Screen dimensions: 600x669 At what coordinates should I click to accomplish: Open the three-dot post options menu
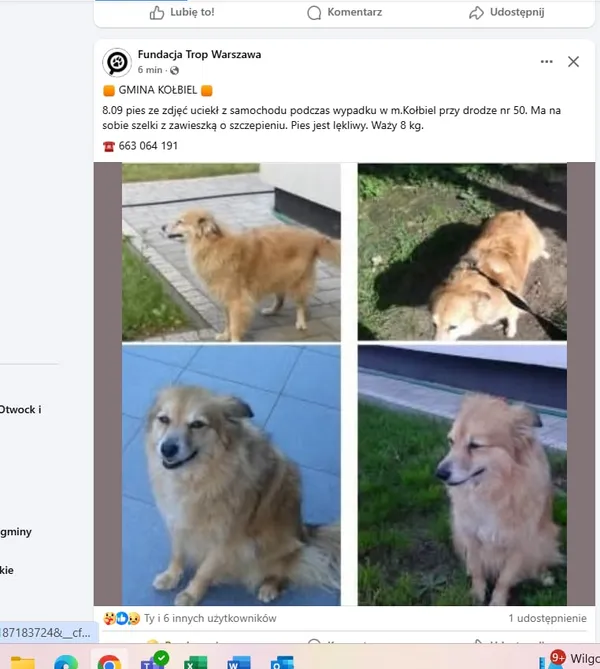[547, 62]
